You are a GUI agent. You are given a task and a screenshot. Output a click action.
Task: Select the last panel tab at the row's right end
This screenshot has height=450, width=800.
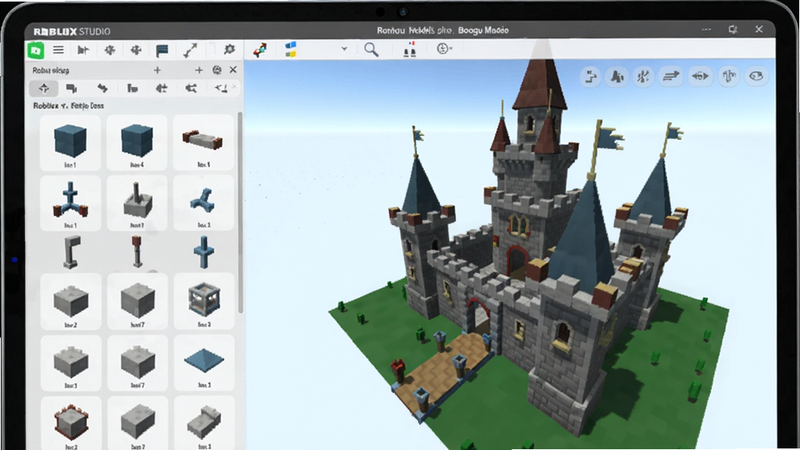221,89
